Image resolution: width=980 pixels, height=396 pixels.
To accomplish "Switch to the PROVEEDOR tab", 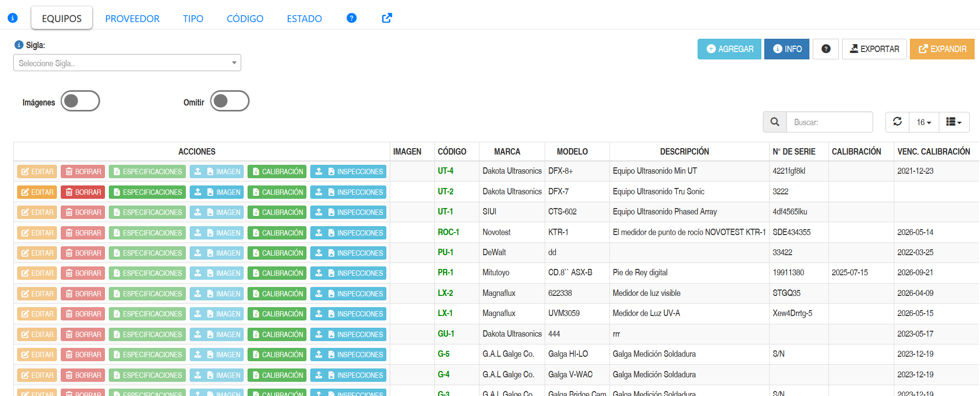I will pos(132,19).
